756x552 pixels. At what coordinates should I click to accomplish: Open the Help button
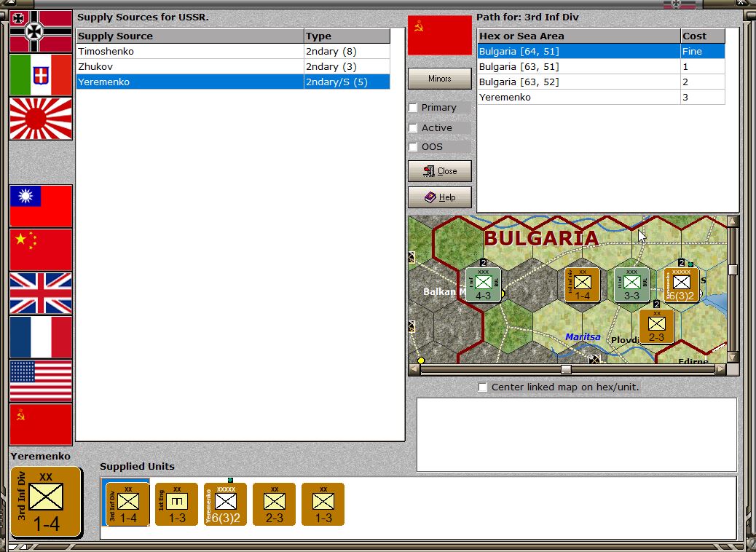click(x=440, y=197)
